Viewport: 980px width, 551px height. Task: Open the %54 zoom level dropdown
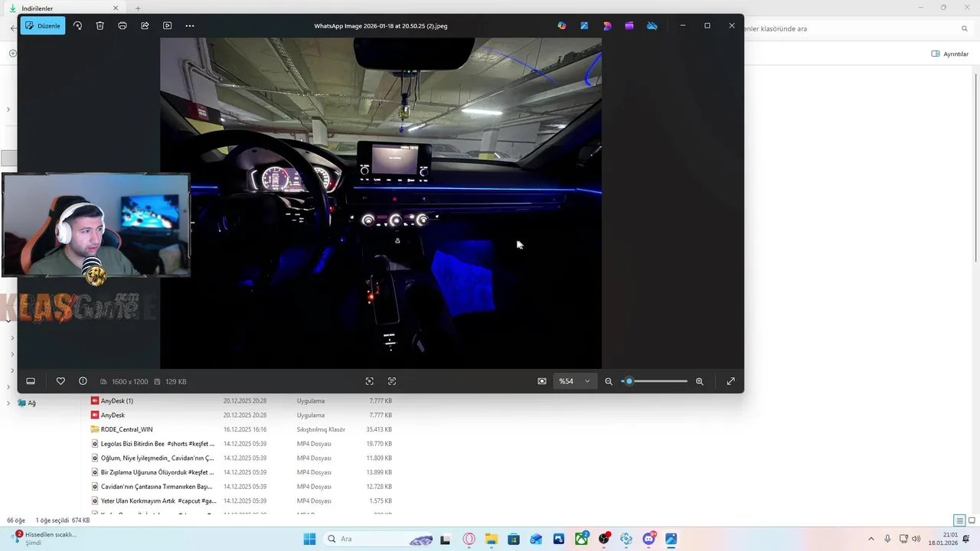575,381
